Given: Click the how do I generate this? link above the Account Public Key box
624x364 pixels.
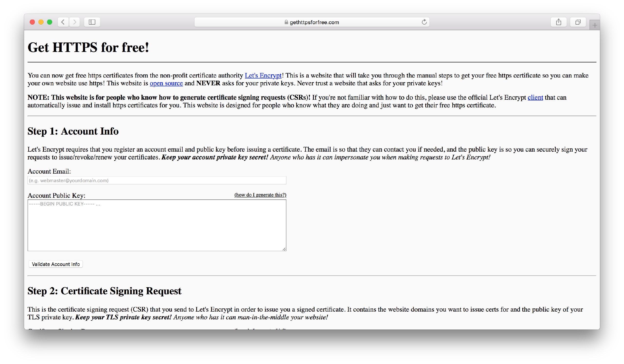Looking at the screenshot, I should click(260, 195).
